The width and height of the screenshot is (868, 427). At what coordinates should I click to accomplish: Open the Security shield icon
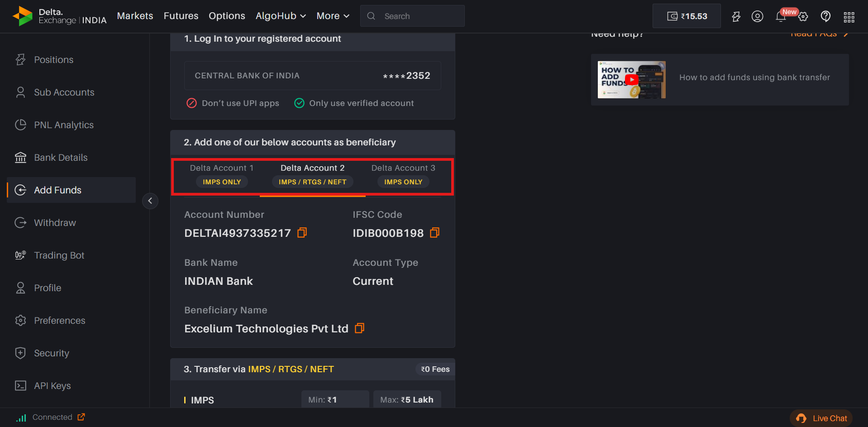(20, 353)
